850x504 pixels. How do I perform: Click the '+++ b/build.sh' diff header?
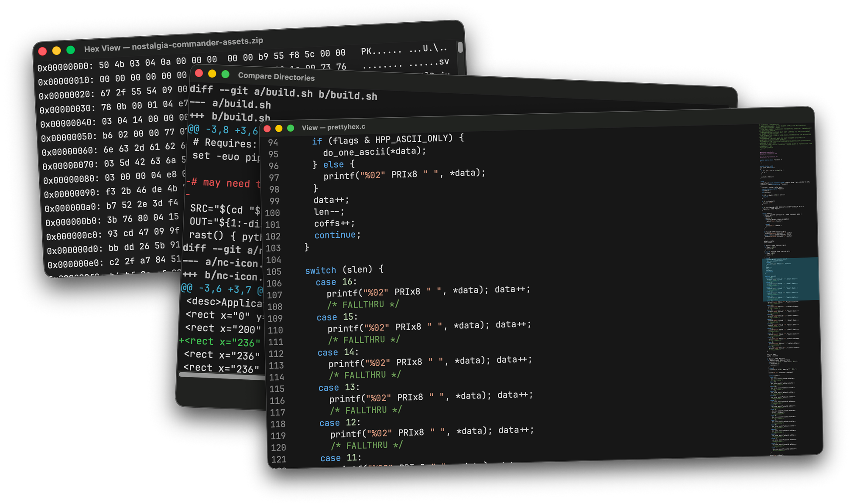click(230, 117)
